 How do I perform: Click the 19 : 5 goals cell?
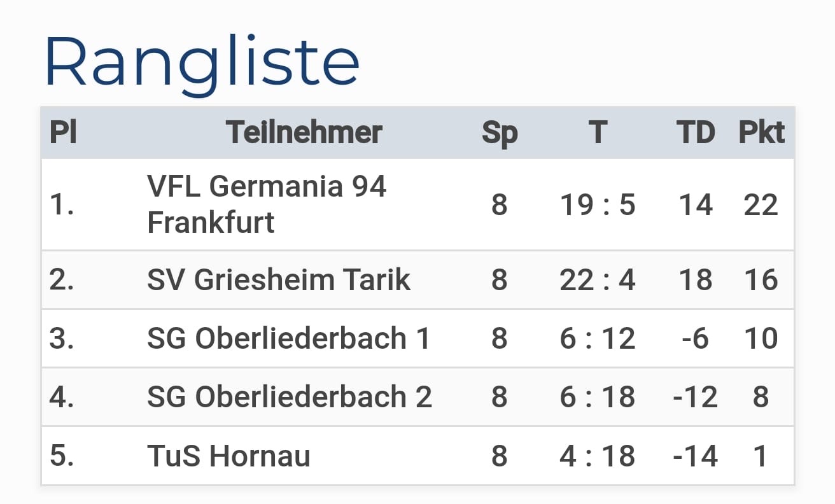click(598, 205)
